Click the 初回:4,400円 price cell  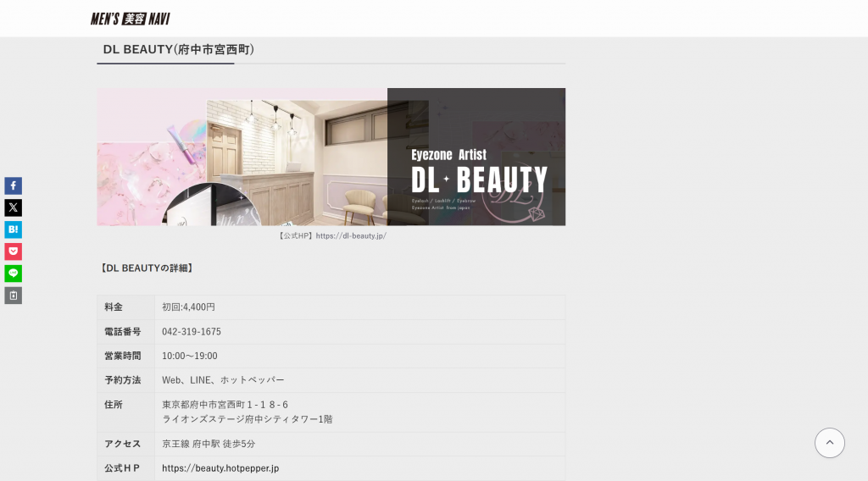point(188,307)
